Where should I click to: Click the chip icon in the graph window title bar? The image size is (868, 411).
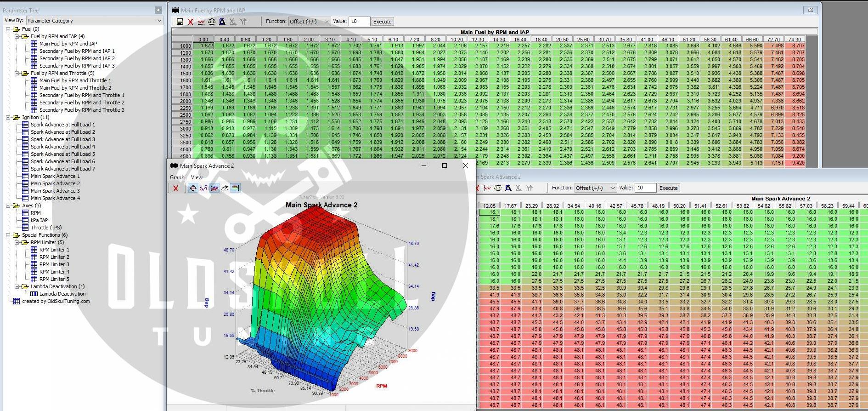[x=174, y=166]
